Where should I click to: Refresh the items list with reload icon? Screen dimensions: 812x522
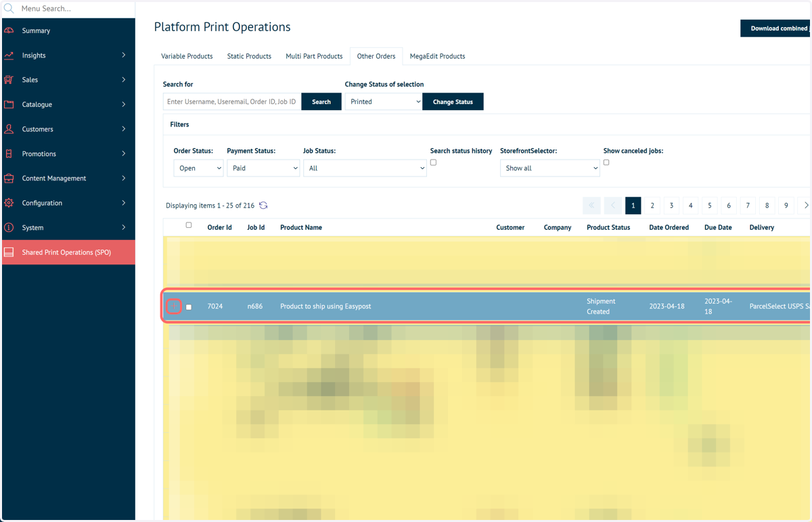(263, 206)
